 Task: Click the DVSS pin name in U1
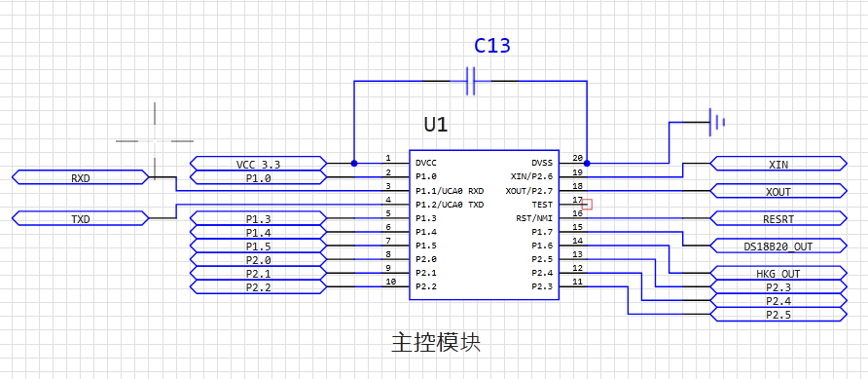click(541, 164)
